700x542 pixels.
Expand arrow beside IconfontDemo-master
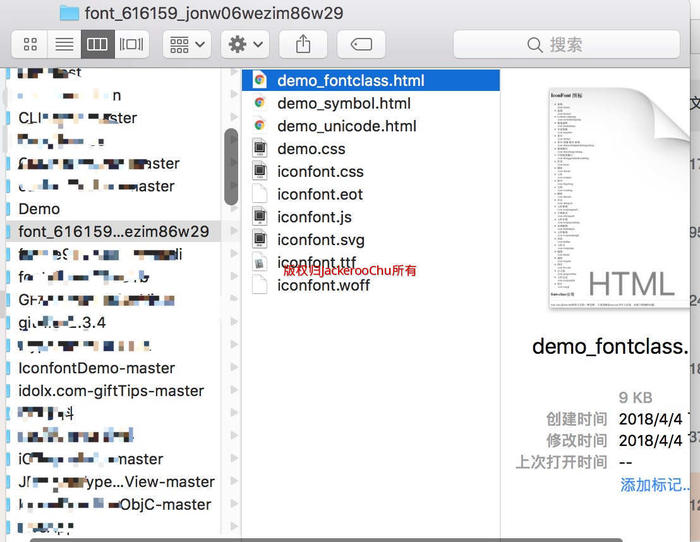pos(233,367)
